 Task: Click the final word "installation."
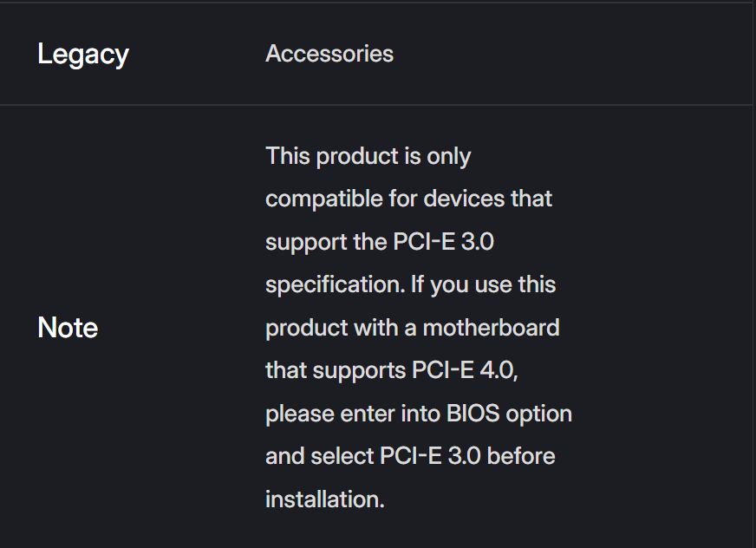tap(324, 499)
